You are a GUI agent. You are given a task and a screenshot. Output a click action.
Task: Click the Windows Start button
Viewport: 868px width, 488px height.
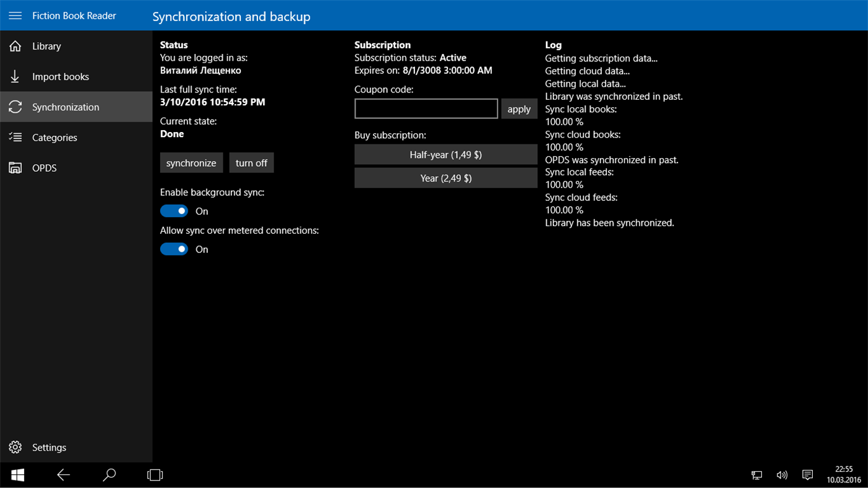pyautogui.click(x=17, y=474)
